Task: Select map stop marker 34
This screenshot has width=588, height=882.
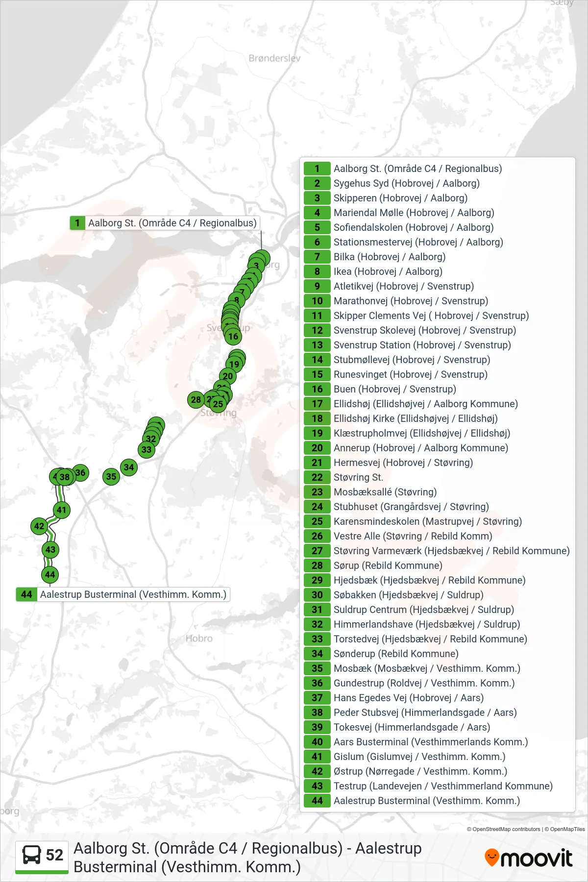Action: tap(129, 467)
